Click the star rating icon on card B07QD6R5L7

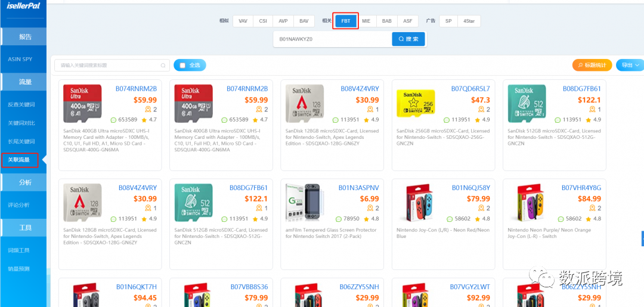477,120
